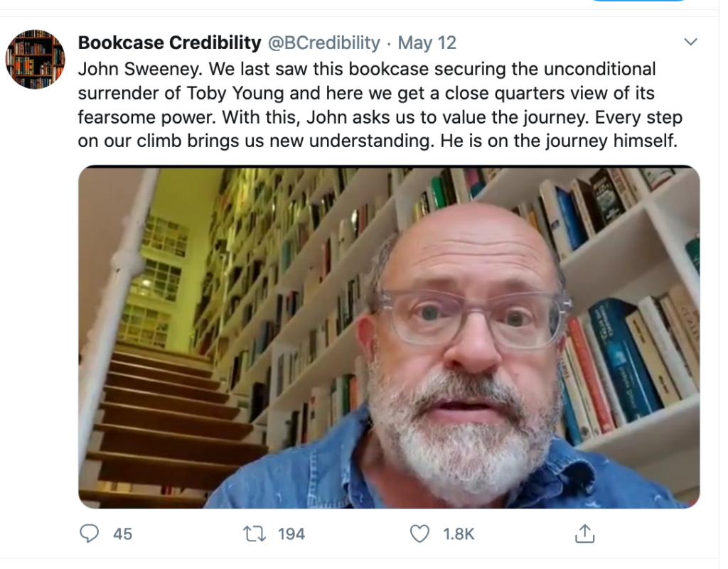Click the 194 retweets count
Image resolution: width=728 pixels, height=569 pixels.
click(x=291, y=534)
